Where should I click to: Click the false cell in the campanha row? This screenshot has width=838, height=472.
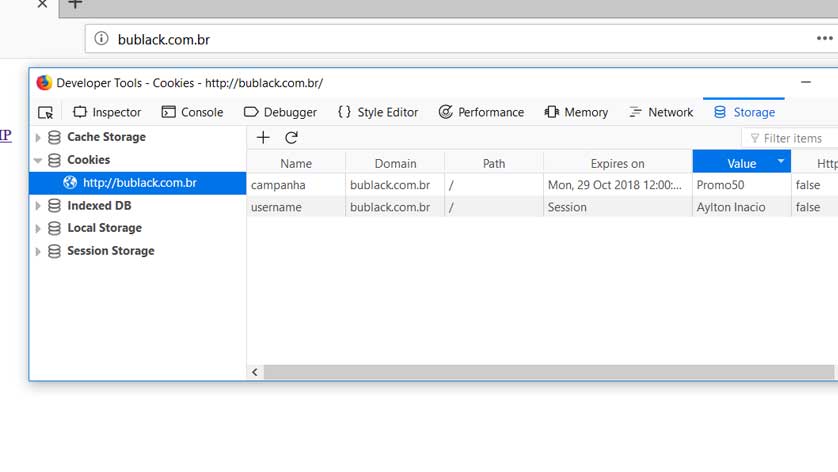coord(814,185)
